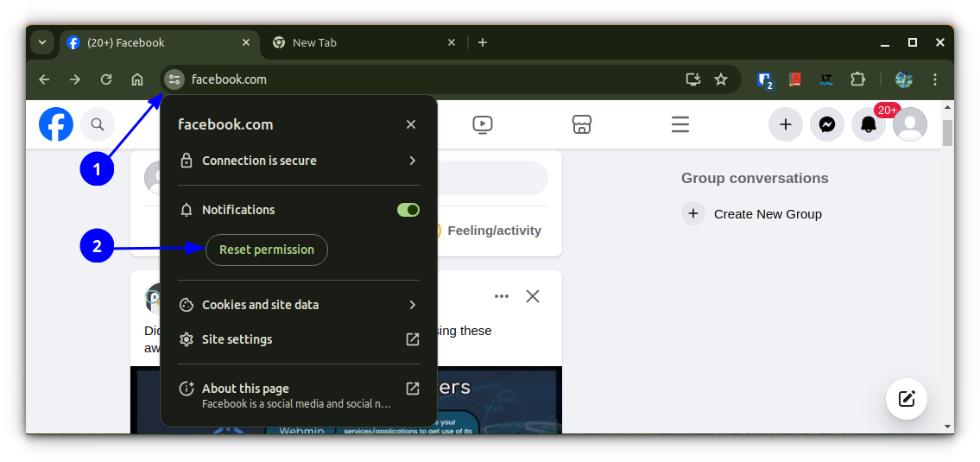This screenshot has width=980, height=462.
Task: Open the browser home page icon
Action: (137, 79)
